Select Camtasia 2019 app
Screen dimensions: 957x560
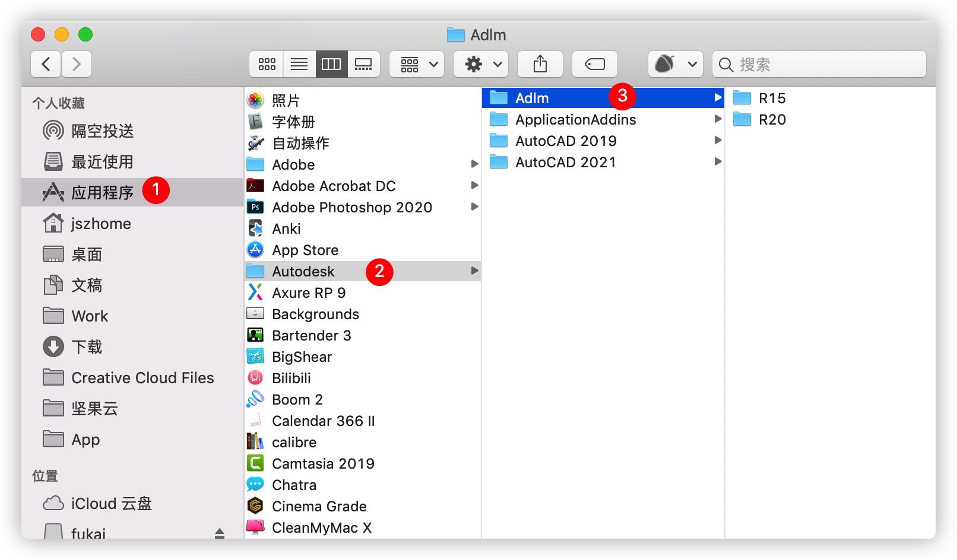[x=363, y=463]
